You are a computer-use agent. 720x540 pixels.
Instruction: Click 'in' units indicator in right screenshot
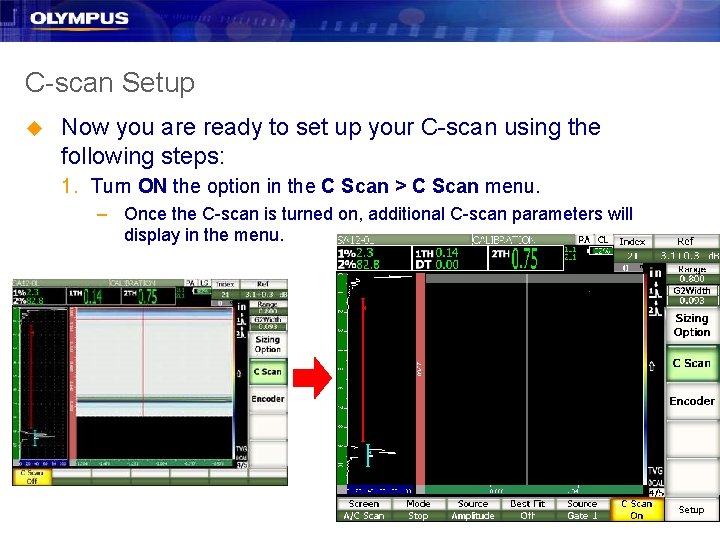pos(655,273)
